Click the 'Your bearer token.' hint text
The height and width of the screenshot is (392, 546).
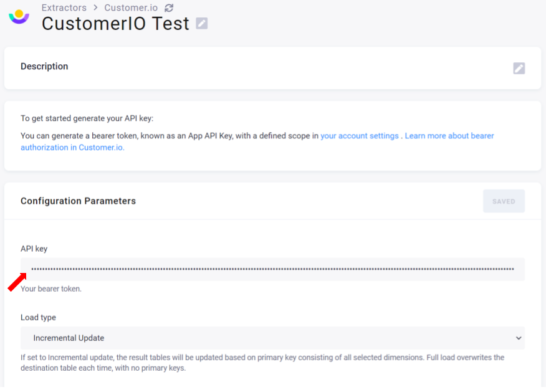click(x=51, y=289)
